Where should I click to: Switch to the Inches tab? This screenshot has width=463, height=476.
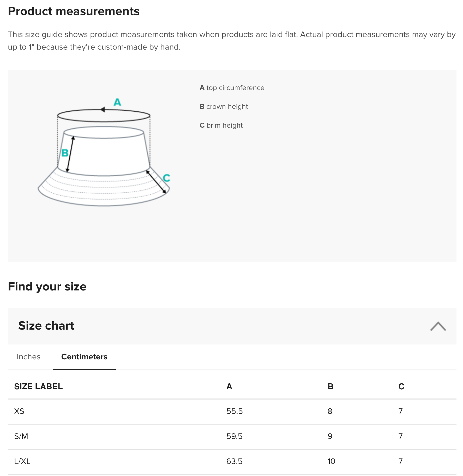28,357
